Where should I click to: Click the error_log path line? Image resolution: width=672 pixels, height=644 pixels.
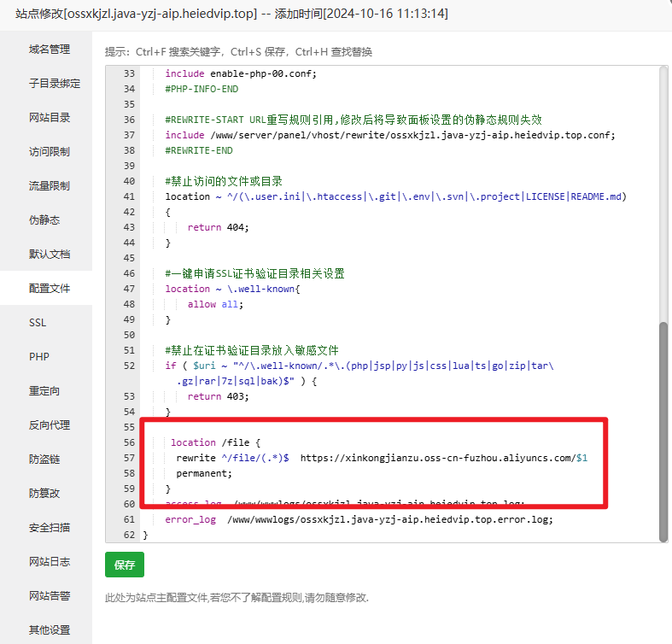(x=359, y=519)
